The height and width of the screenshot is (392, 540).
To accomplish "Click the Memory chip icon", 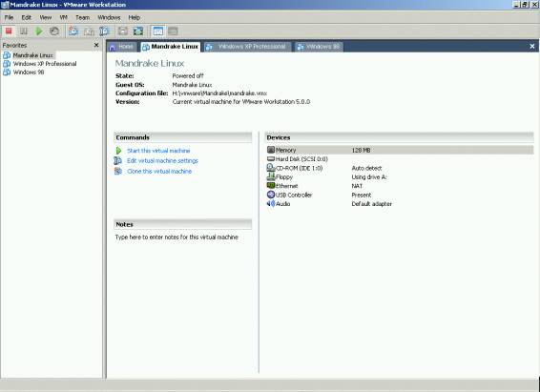I will point(271,150).
